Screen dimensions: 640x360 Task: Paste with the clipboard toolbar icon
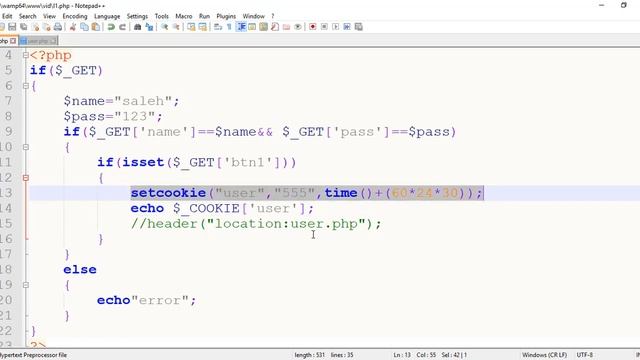[x=96, y=27]
